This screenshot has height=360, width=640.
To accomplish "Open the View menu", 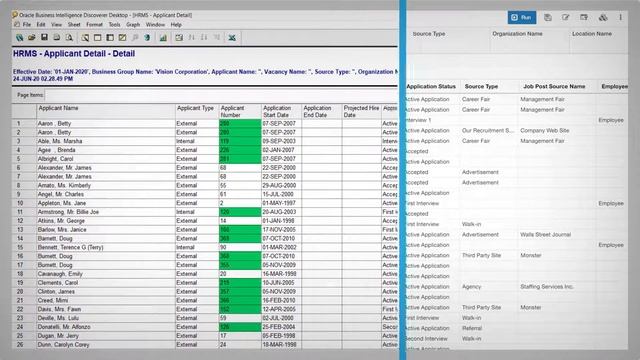I will [x=56, y=24].
